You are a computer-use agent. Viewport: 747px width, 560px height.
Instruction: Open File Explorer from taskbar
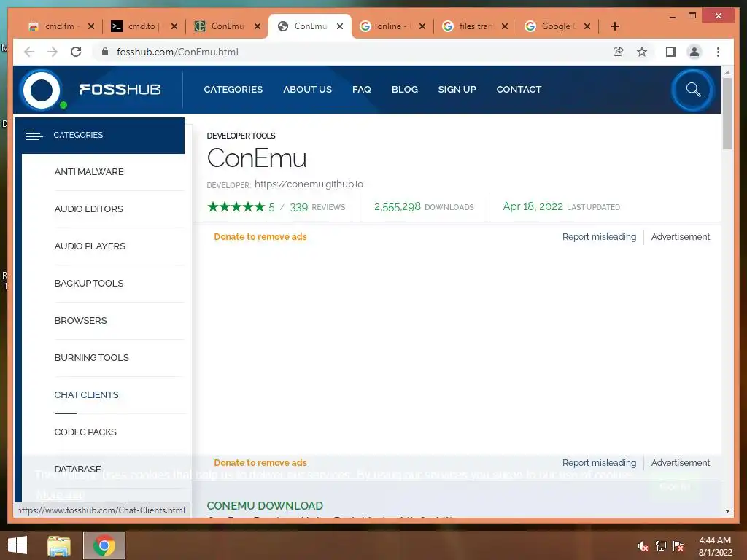[x=59, y=545]
